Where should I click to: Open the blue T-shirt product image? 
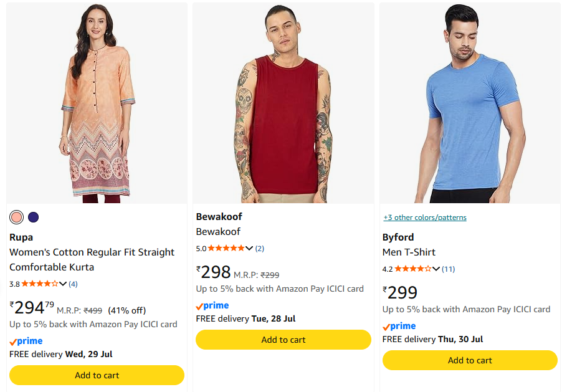(x=470, y=103)
